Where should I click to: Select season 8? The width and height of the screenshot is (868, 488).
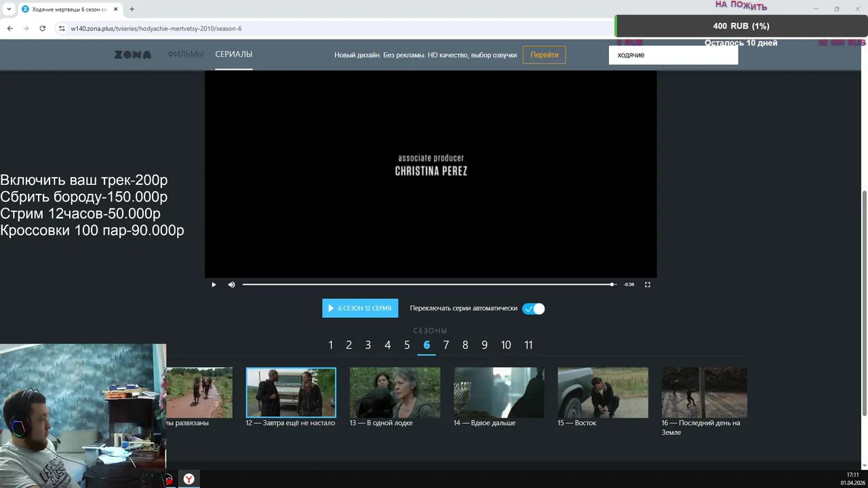click(465, 345)
